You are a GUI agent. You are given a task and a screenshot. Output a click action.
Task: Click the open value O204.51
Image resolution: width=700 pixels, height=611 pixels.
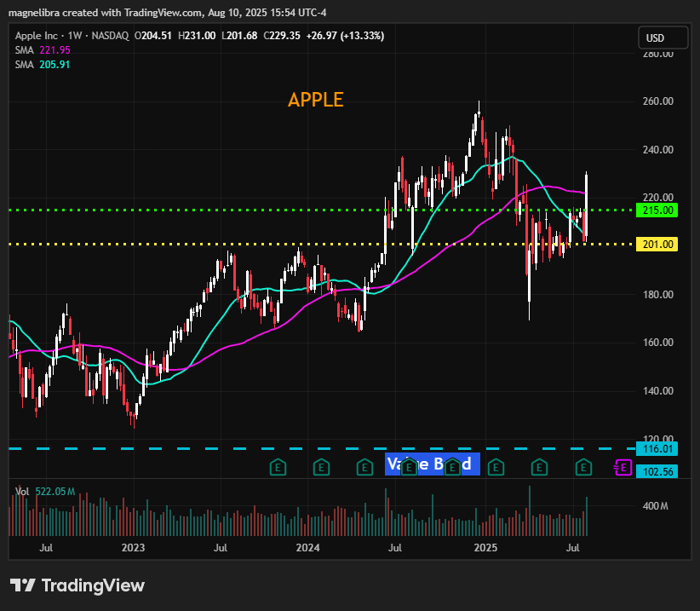pyautogui.click(x=153, y=36)
